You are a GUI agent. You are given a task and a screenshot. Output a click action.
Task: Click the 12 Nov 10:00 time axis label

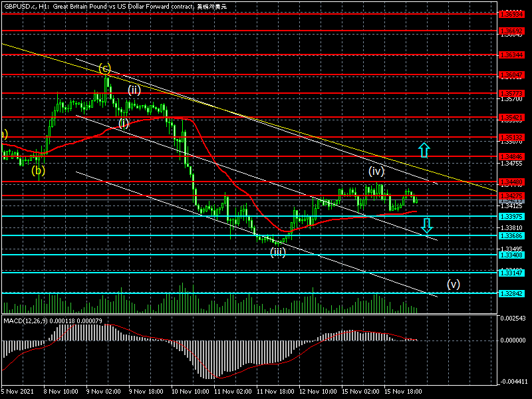point(317,392)
